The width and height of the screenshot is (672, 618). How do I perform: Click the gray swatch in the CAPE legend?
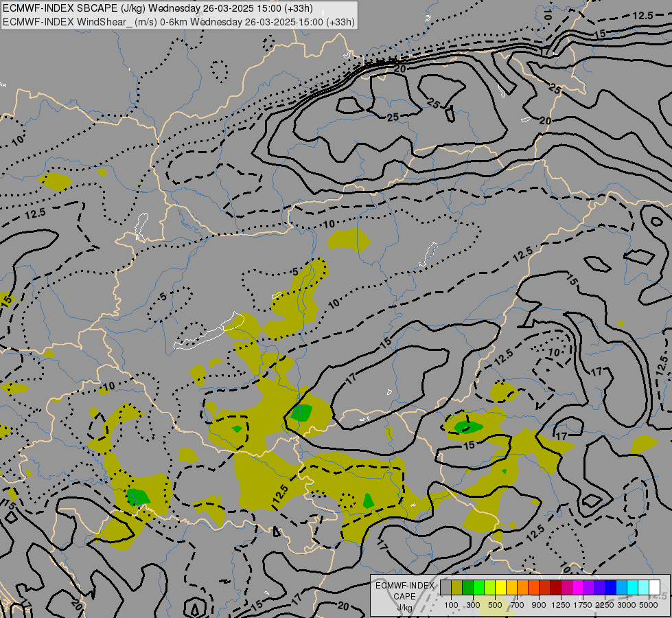445,587
